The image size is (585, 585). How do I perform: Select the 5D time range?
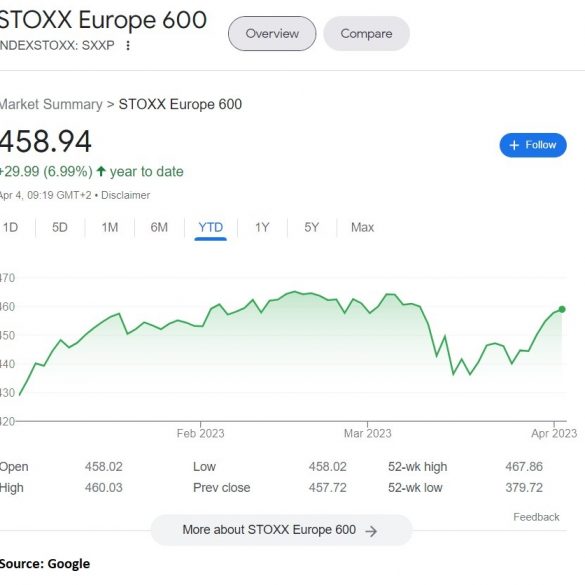[60, 227]
